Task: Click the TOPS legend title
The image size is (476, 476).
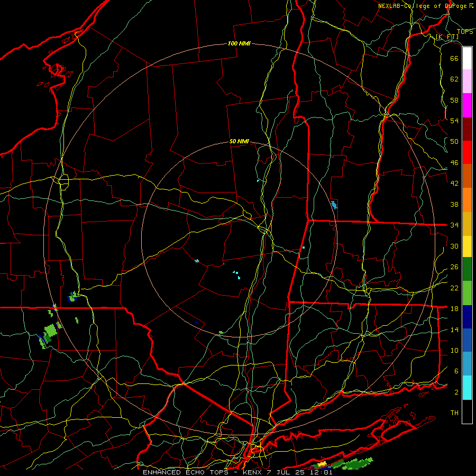Action: coord(465,32)
